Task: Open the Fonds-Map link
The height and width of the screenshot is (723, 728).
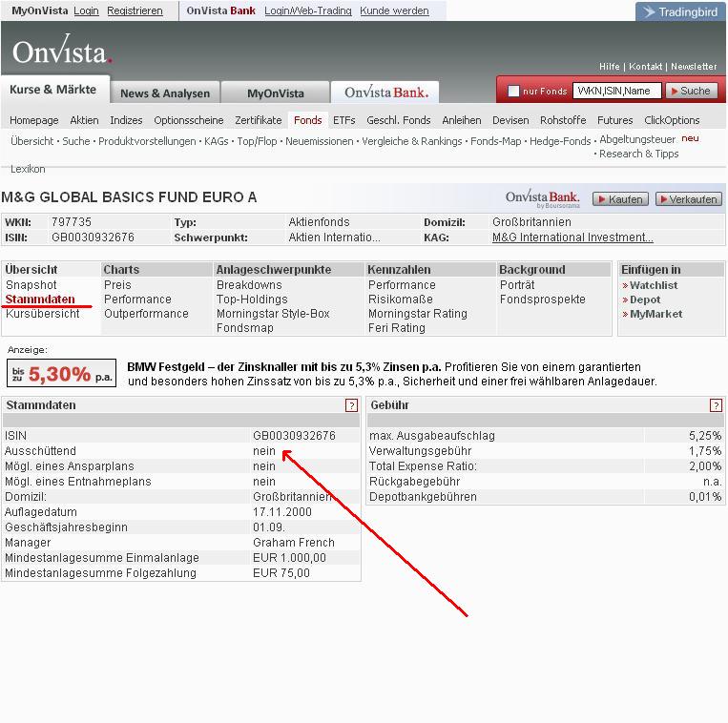Action: [496, 141]
